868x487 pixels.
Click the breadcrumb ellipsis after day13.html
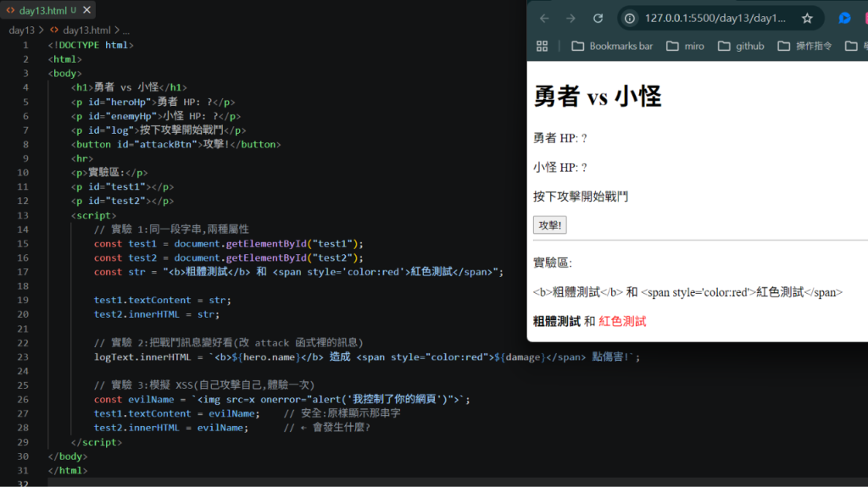[126, 30]
